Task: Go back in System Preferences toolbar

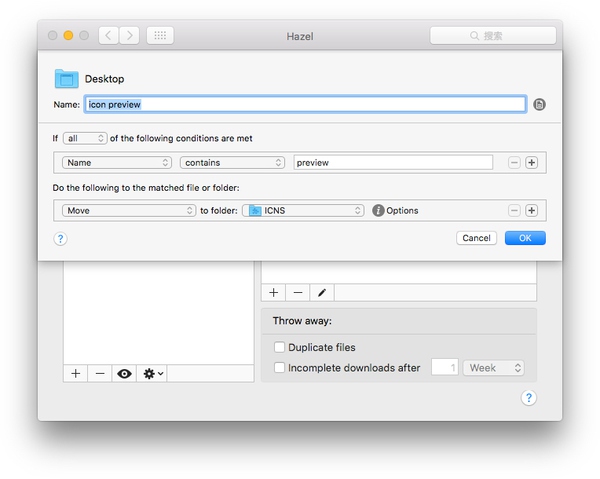Action: pos(108,36)
